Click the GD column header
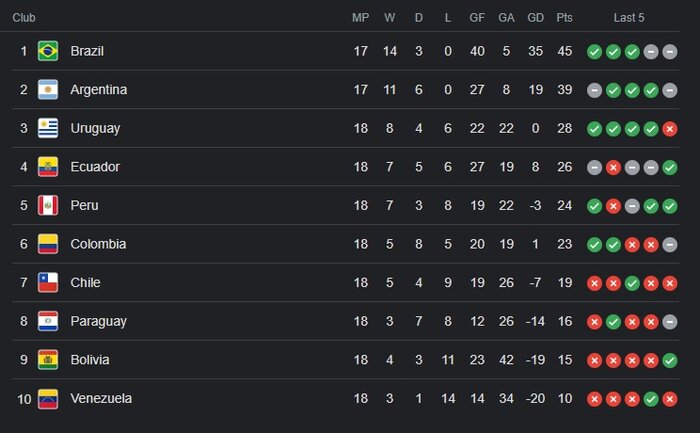This screenshot has height=433, width=700. tap(535, 18)
